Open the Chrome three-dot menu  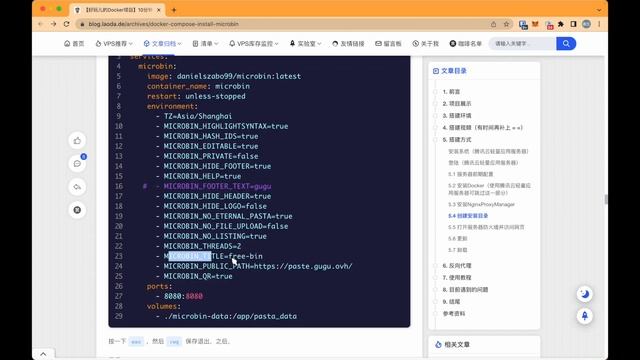pos(599,24)
